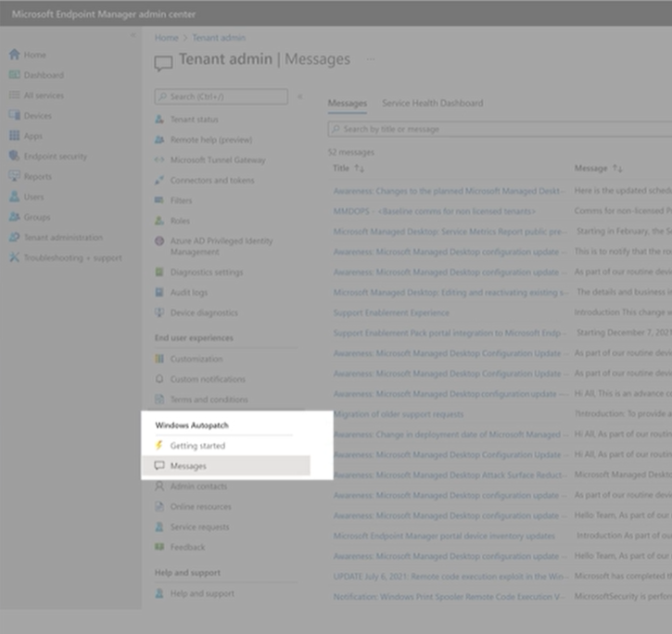The image size is (672, 634).
Task: Switch to Service Health Dashboard tab
Action: pos(432,103)
